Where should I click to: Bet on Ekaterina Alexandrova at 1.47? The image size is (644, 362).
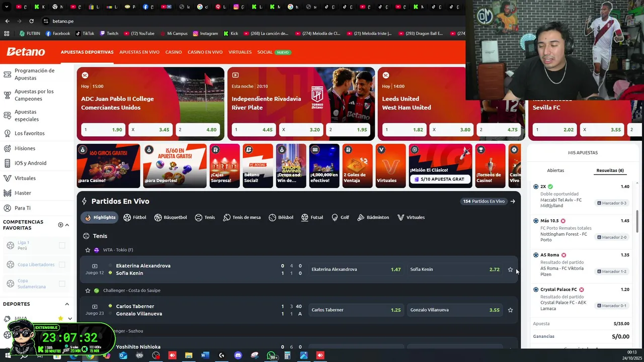click(356, 269)
